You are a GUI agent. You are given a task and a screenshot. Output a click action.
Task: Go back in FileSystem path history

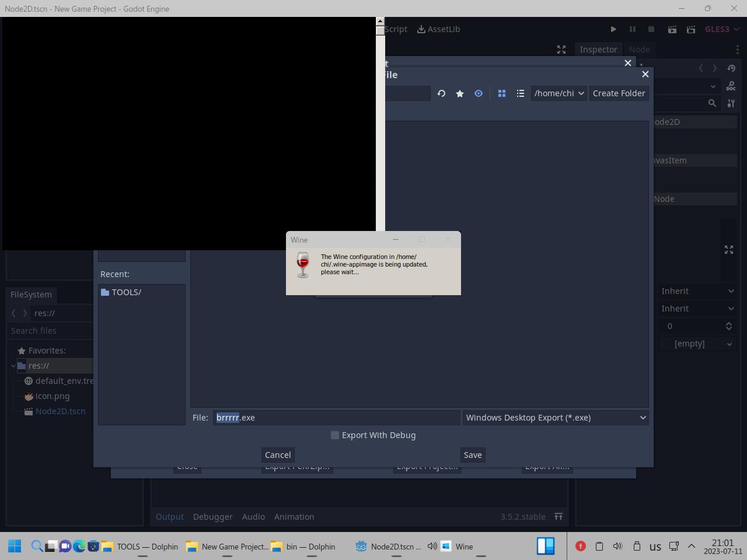(13, 313)
